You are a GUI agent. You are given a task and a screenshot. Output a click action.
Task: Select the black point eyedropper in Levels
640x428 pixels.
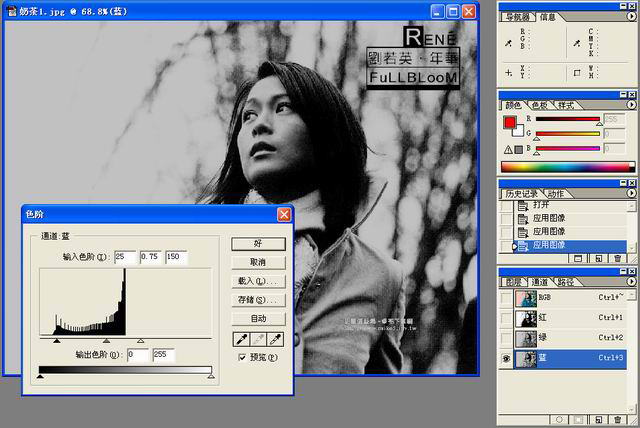240,339
